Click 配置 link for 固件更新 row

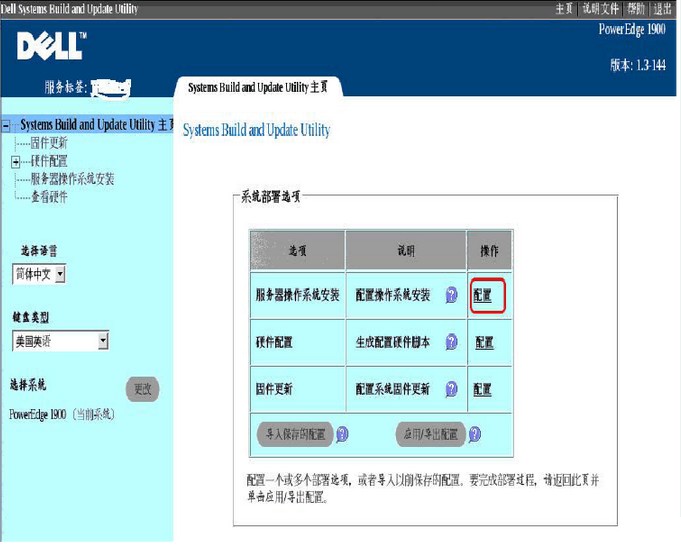[x=482, y=389]
